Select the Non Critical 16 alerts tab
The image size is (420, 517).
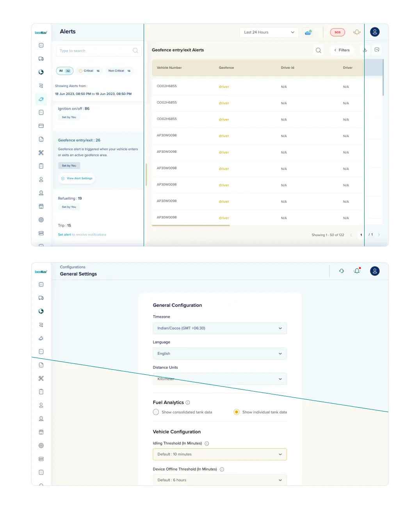coord(119,71)
